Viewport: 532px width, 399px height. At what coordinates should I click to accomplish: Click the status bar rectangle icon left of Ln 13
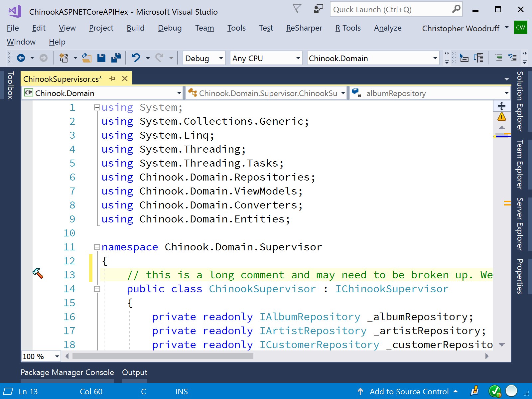8,391
